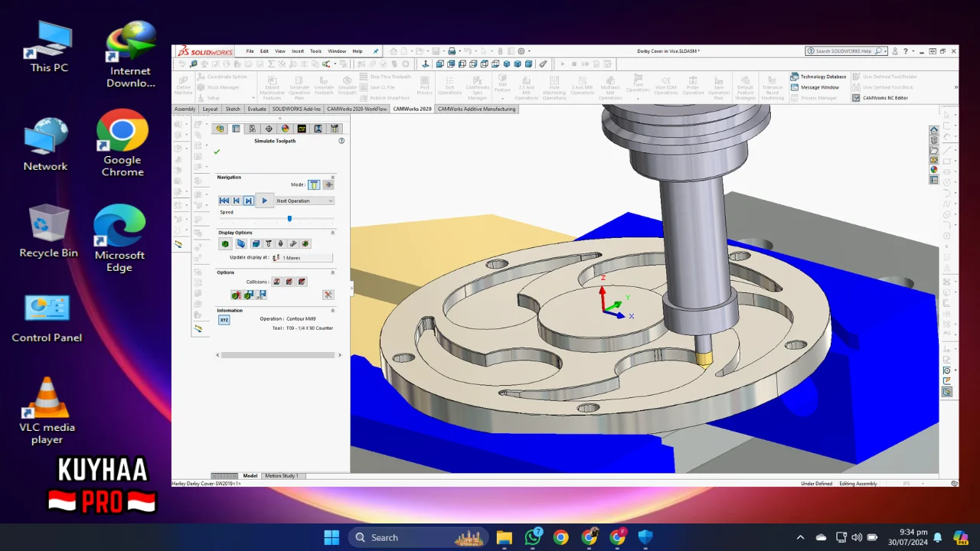980x551 pixels.
Task: Select the second Mode button beside Tool mode
Action: [329, 184]
